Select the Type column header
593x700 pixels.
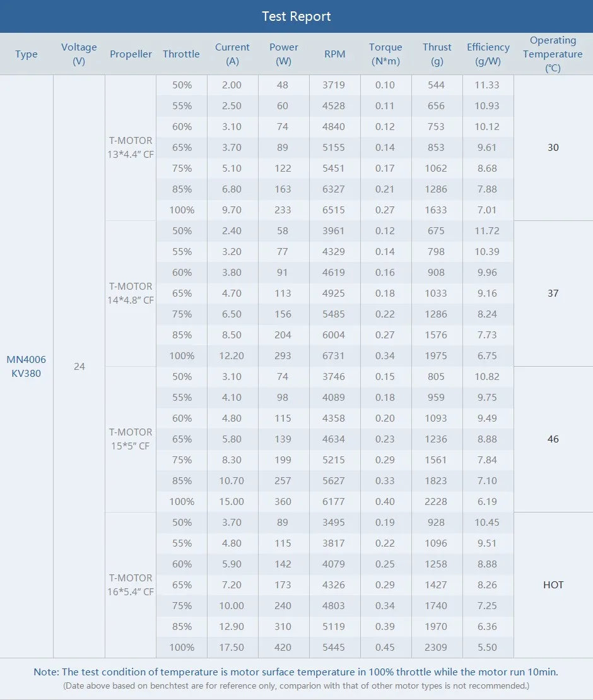[x=26, y=54]
